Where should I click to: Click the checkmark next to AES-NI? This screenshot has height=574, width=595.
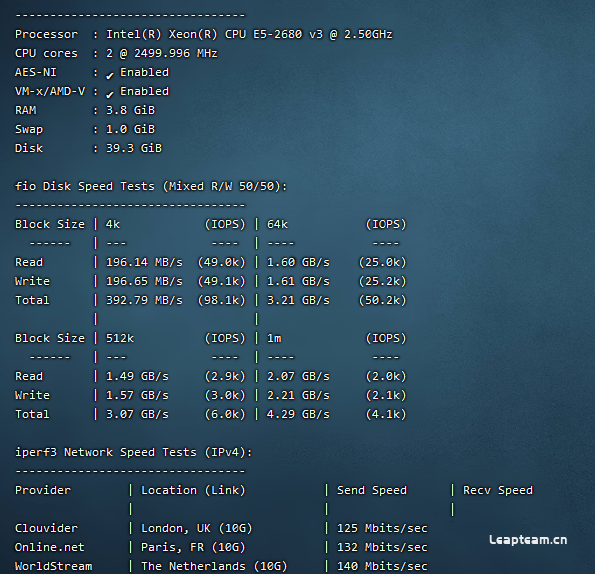tap(110, 75)
